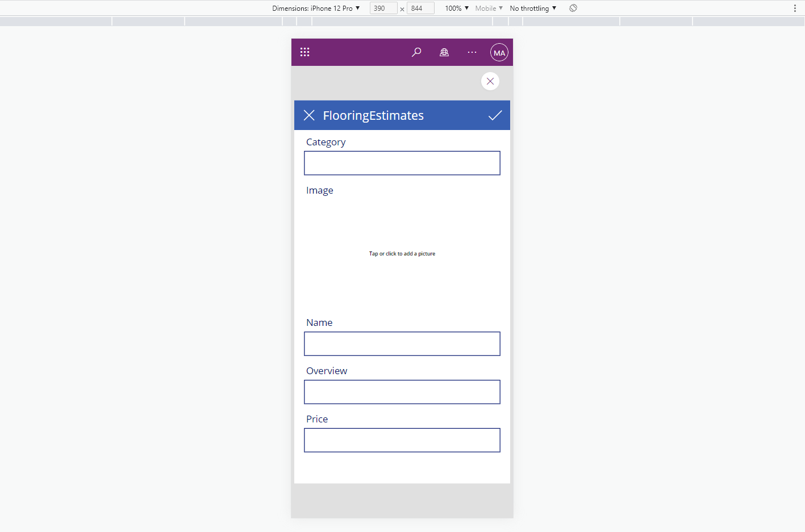Tap the add a picture area
805x532 pixels.
coord(402,254)
